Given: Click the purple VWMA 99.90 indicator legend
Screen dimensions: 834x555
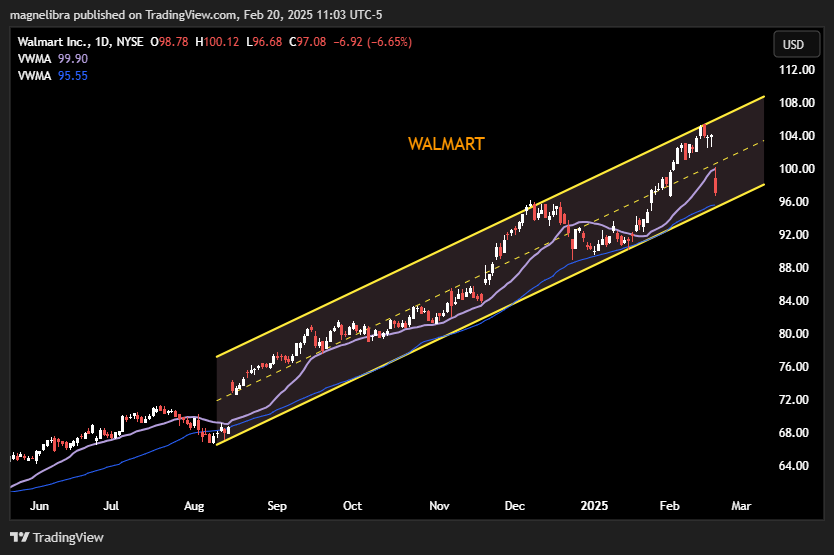Looking at the screenshot, I should point(53,59).
